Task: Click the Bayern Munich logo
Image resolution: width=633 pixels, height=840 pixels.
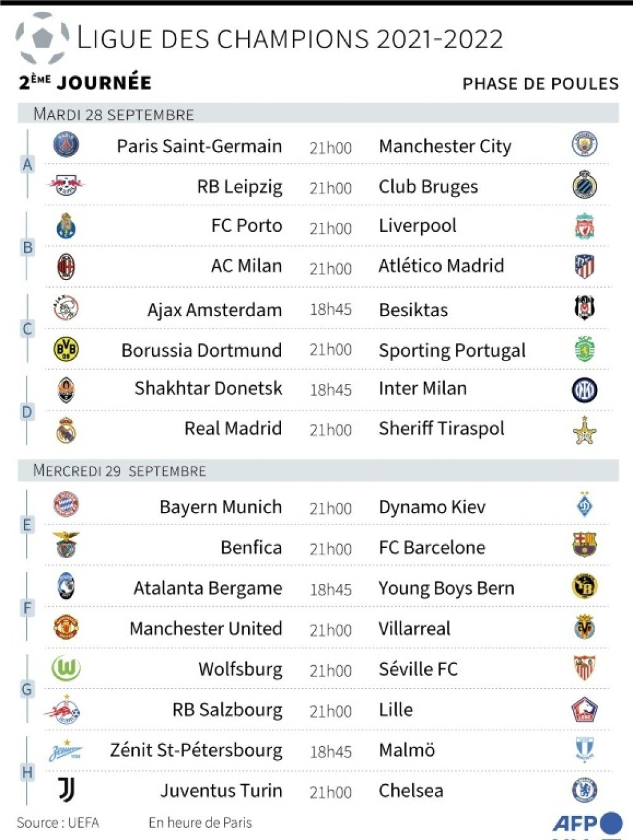Action: point(66,505)
